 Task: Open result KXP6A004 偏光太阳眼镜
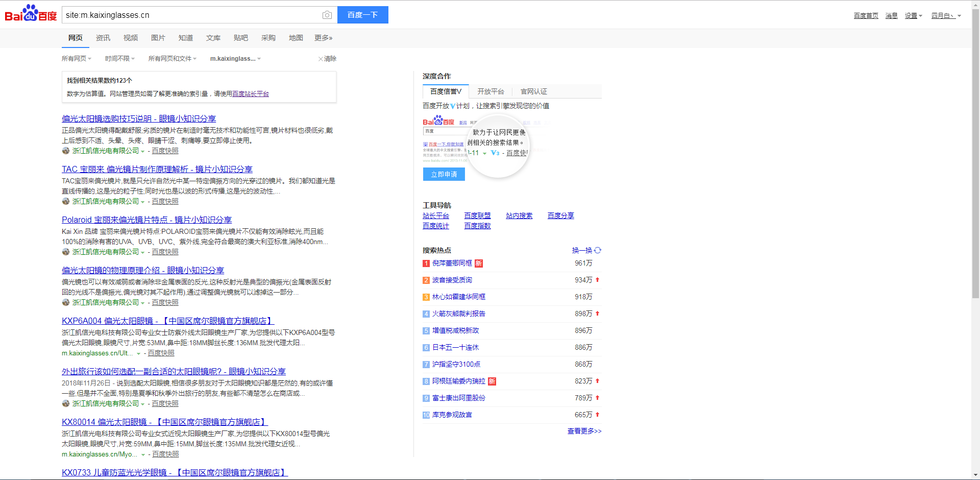168,321
